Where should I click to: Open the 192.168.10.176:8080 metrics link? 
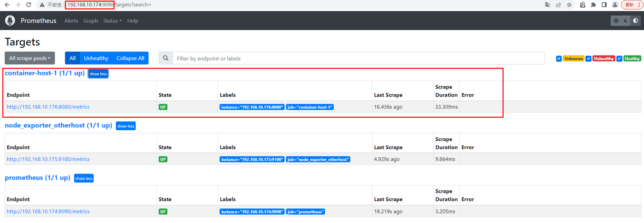coord(48,107)
